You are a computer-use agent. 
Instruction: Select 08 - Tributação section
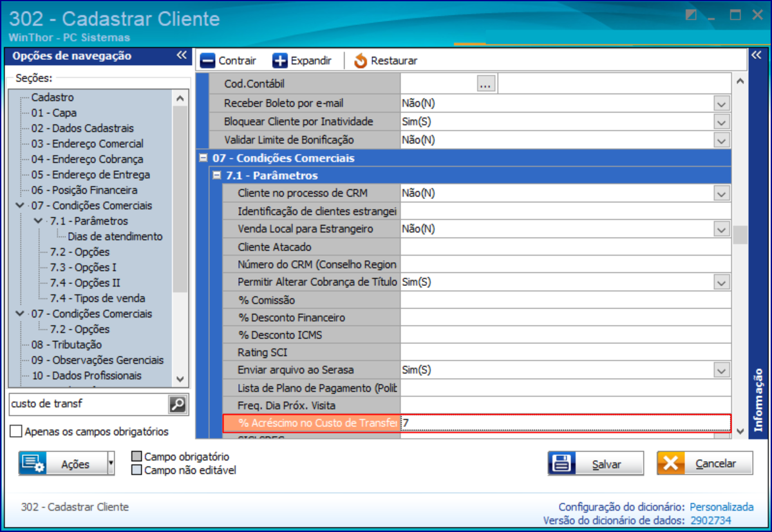click(x=66, y=345)
